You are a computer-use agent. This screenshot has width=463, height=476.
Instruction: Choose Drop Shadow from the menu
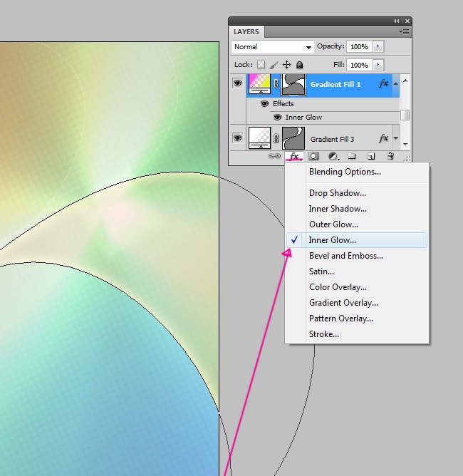pos(338,193)
